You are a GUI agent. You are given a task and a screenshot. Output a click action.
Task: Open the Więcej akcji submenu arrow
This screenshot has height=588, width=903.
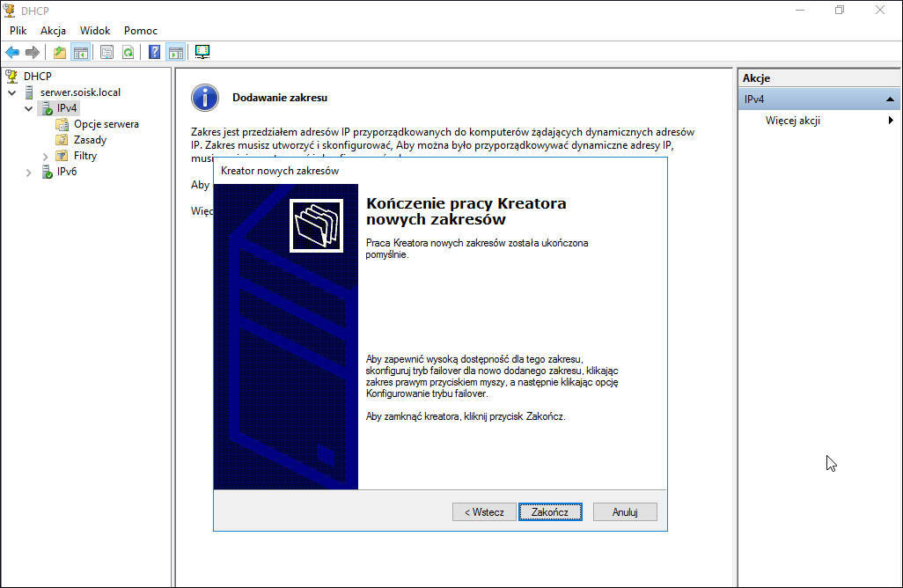(891, 121)
